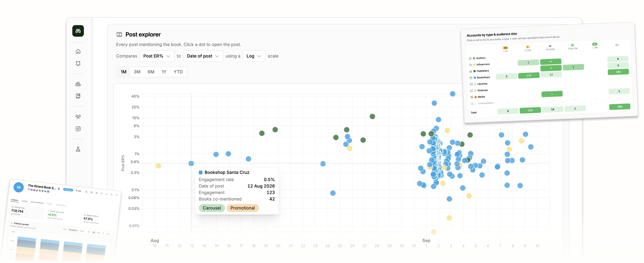Click the binoculars app logo
The image size is (644, 263).
[x=78, y=31]
